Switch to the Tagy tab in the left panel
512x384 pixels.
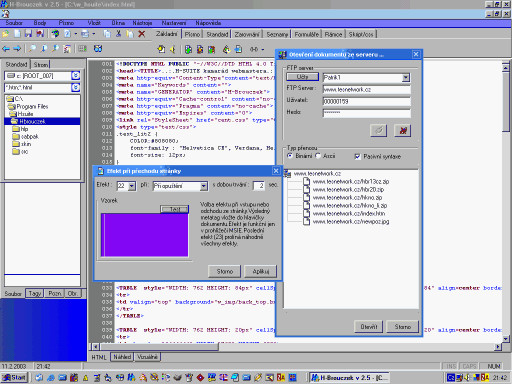coord(35,293)
